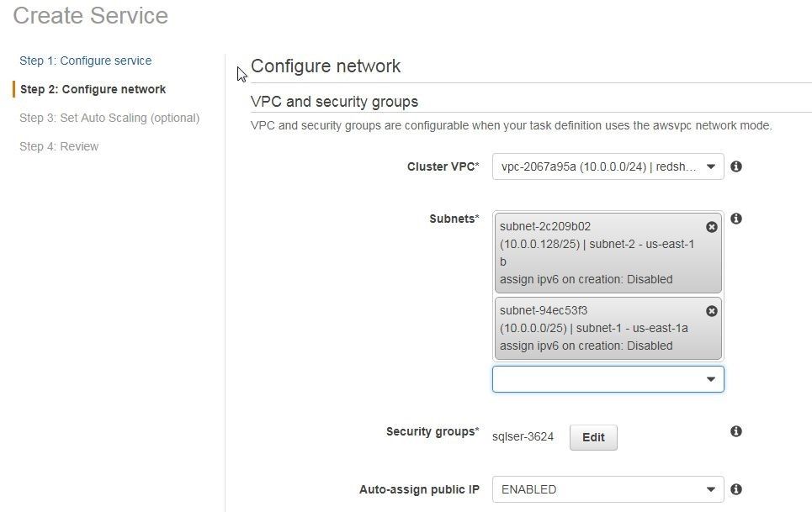Remove subnet-2c209b02 with its X icon
Viewport: 812px width, 512px height.
[x=712, y=227]
